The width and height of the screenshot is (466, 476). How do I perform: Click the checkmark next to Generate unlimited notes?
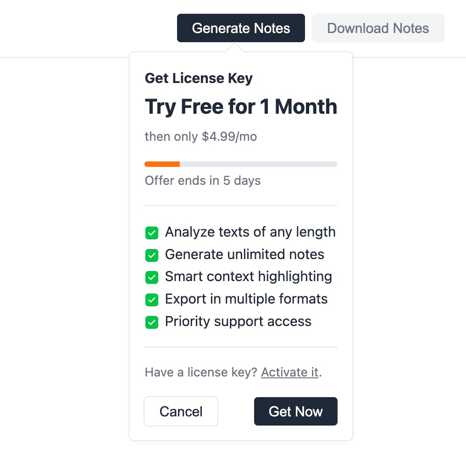click(x=152, y=255)
